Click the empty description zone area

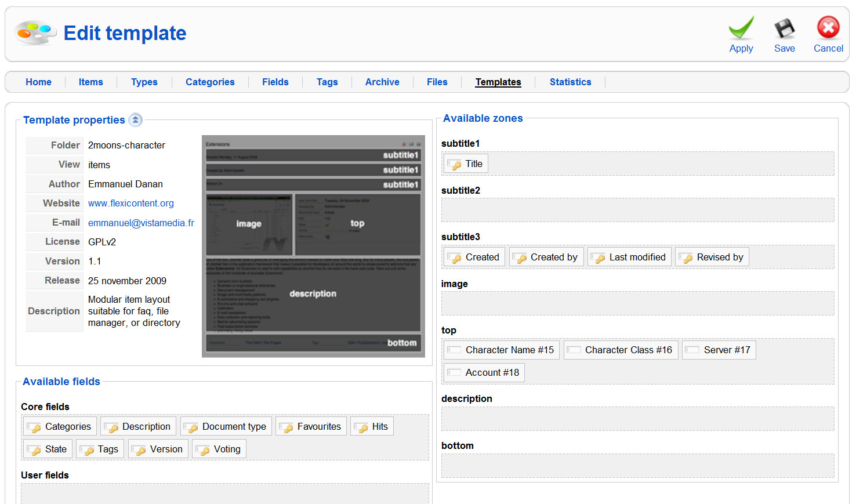point(637,419)
